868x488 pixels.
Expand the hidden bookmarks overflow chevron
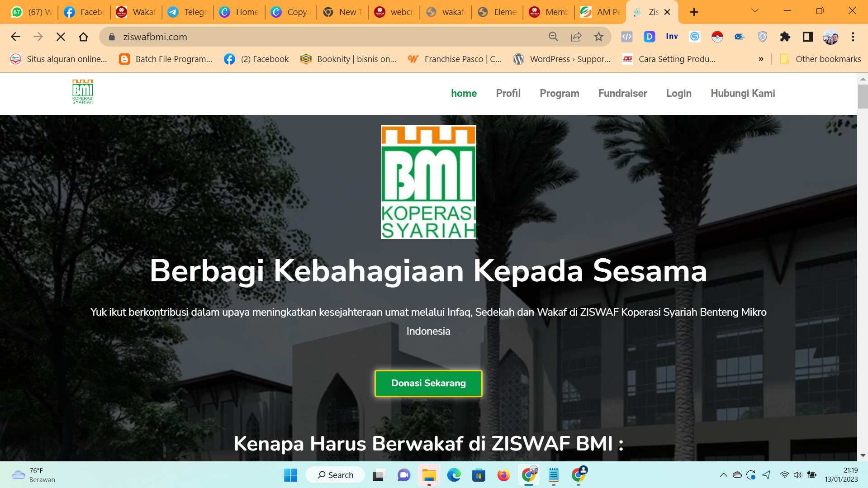tap(761, 59)
